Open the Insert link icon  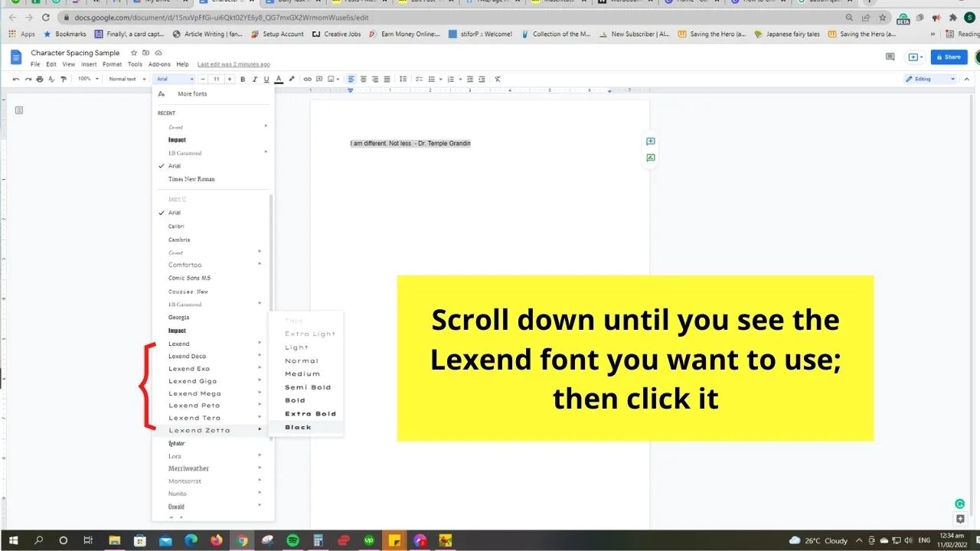click(x=306, y=79)
